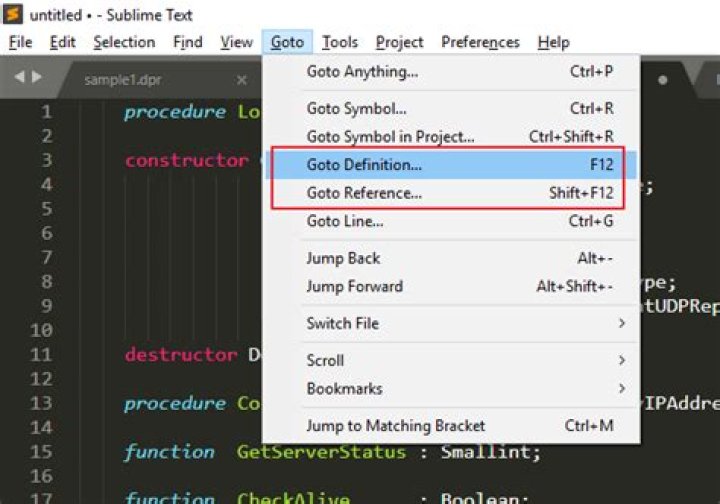
Task: Click 'function' keyword on line 15
Action: [x=169, y=452]
